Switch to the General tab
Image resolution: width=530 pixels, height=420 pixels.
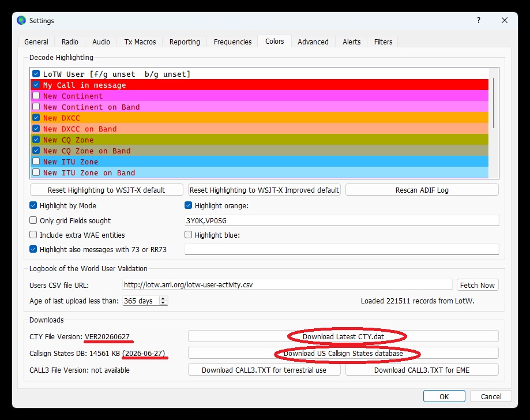(x=36, y=42)
